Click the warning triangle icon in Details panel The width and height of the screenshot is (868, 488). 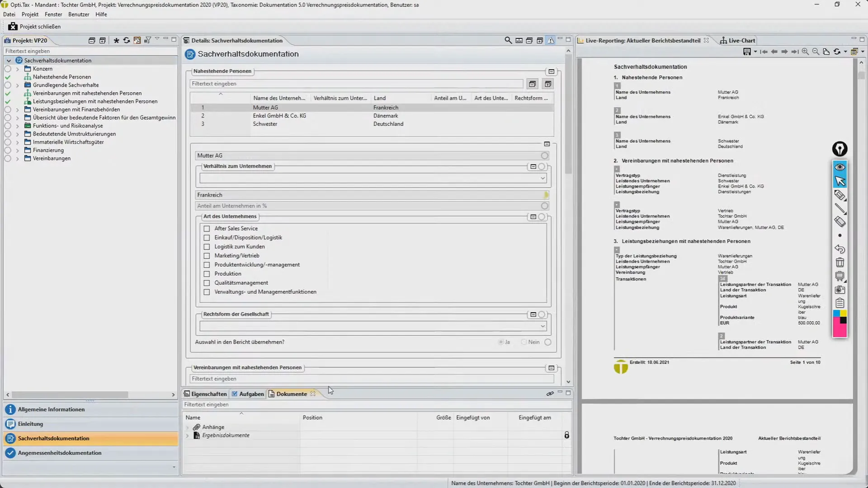click(551, 40)
